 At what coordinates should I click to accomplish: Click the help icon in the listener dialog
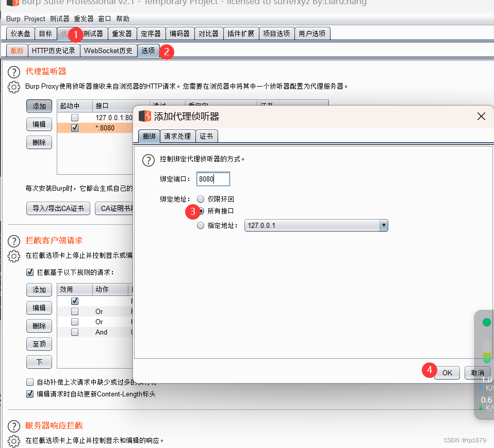point(149,160)
